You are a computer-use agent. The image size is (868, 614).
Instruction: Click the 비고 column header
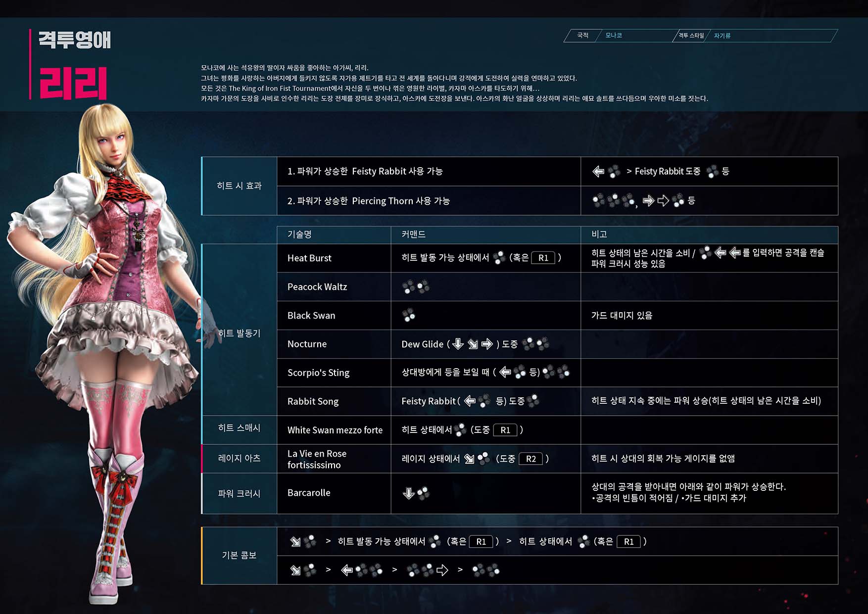[x=599, y=234]
